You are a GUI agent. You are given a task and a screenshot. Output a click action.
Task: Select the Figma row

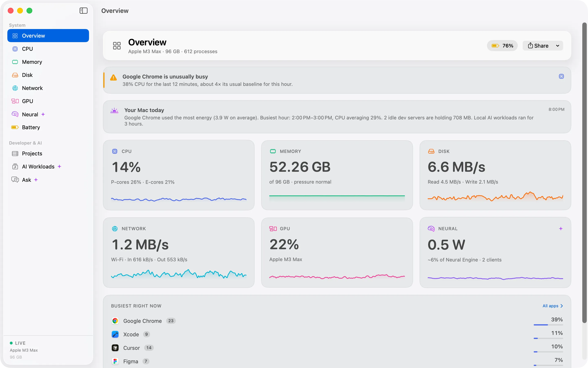point(337,361)
